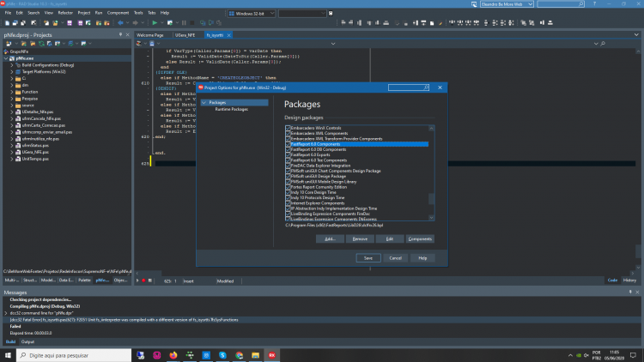This screenshot has height=362, width=644.
Task: Switch to the UGera_NFE editor tab
Action: click(x=185, y=35)
